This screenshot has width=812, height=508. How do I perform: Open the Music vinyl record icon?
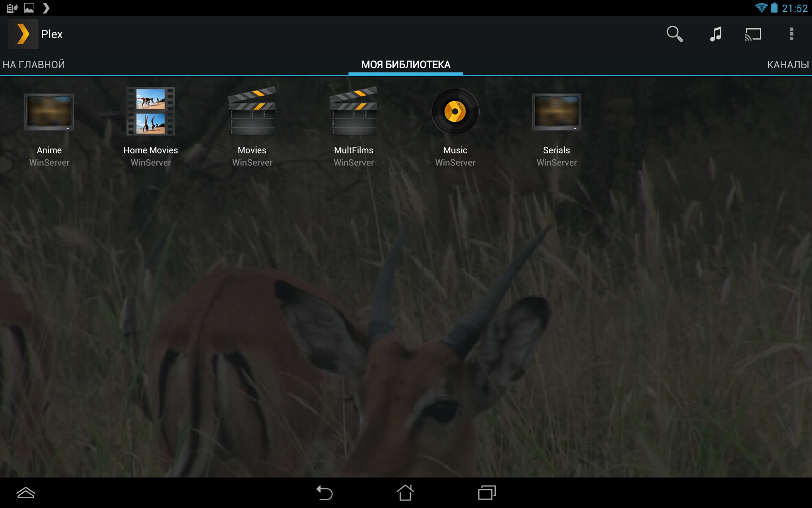pyautogui.click(x=455, y=112)
